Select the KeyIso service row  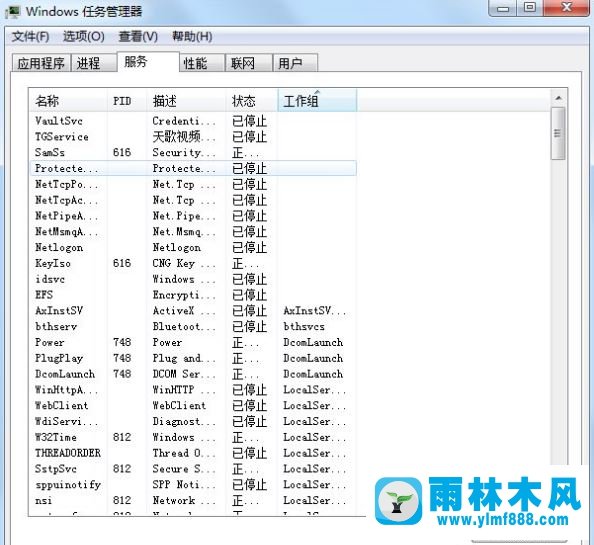click(193, 263)
